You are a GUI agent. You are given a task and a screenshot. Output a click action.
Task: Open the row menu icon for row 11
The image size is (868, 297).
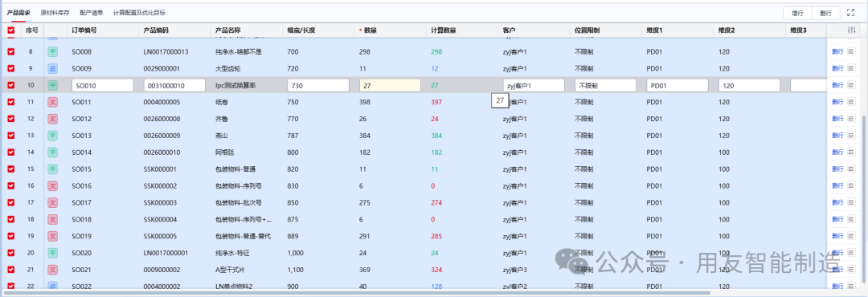pos(851,102)
